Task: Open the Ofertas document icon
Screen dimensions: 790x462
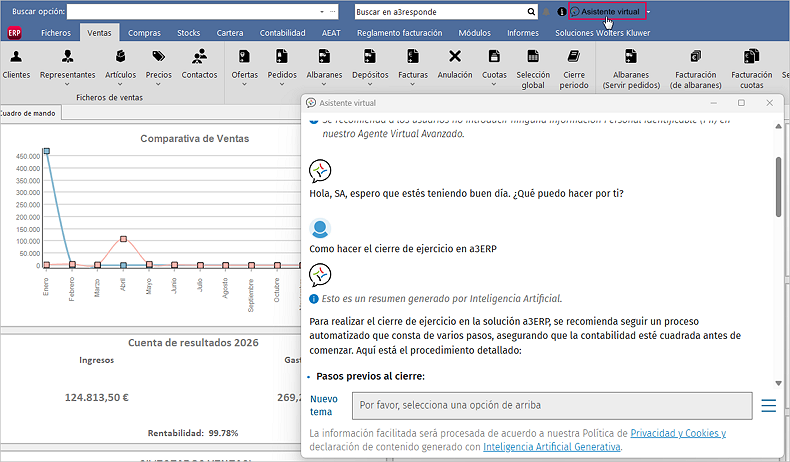Action: point(244,56)
